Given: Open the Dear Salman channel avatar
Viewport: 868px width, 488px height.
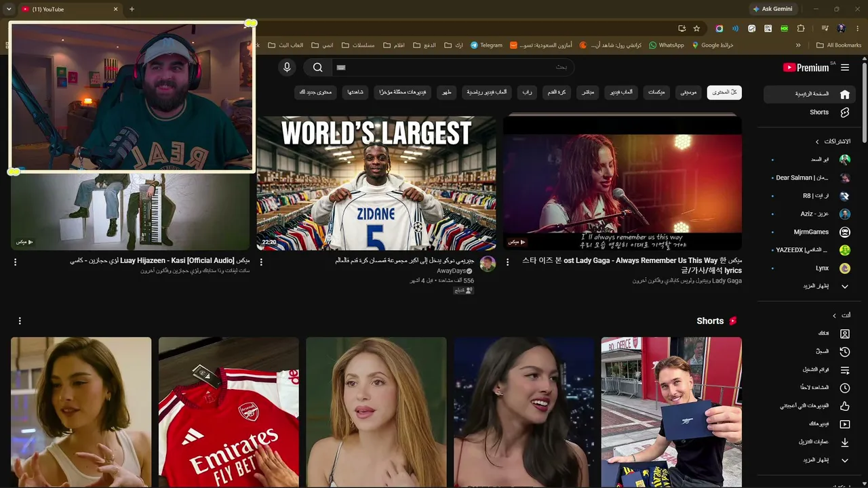Looking at the screenshot, I should click(x=845, y=178).
